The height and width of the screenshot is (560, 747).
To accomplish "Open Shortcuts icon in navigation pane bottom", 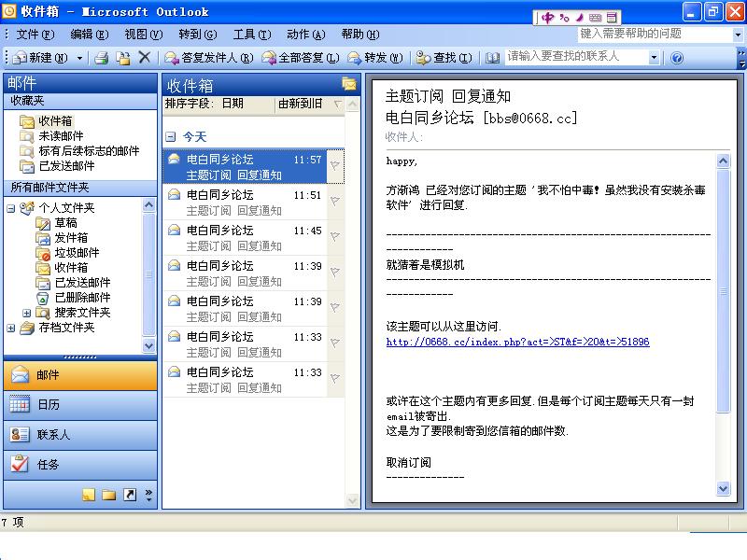I will point(129,495).
